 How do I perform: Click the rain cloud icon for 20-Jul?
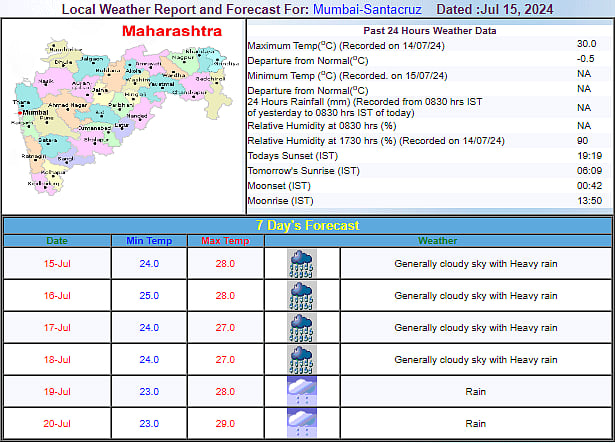point(302,422)
